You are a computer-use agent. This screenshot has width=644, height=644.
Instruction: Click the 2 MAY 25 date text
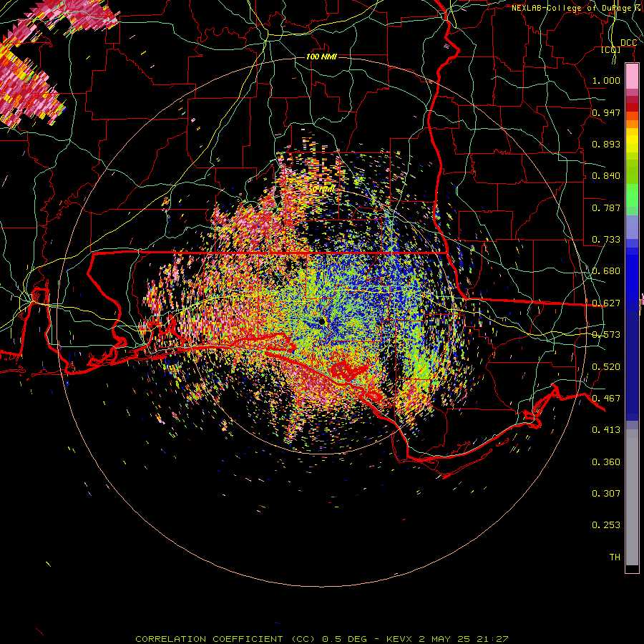[445, 639]
